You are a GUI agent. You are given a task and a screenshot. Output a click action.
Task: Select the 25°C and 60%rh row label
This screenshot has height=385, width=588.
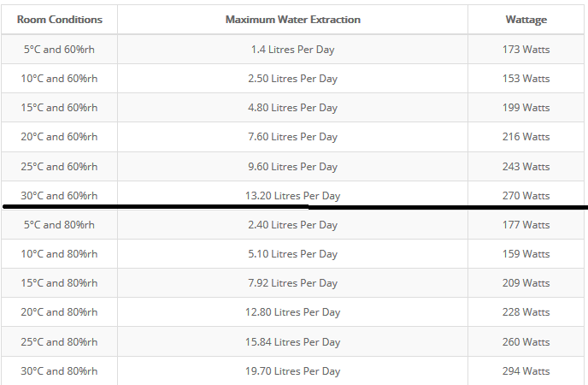59,166
